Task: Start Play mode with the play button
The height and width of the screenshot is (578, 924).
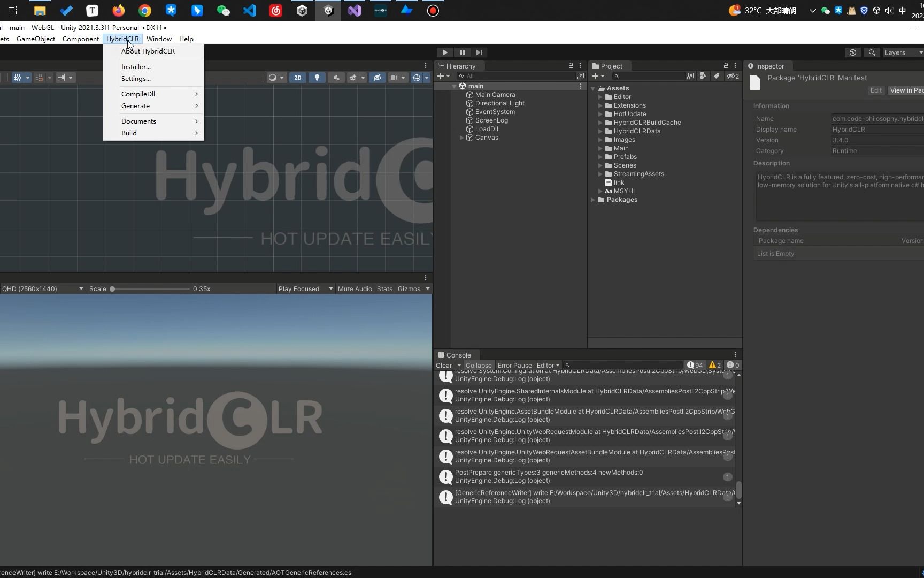Action: 445,52
